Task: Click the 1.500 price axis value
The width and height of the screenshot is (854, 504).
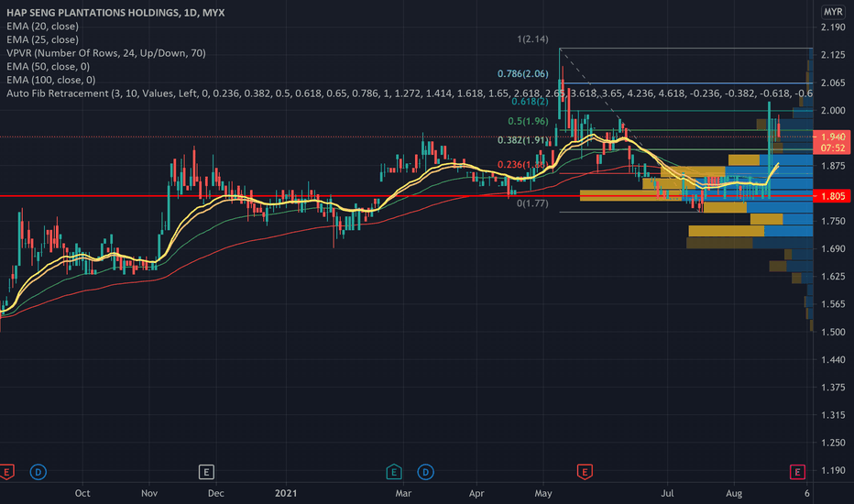Action: click(833, 332)
